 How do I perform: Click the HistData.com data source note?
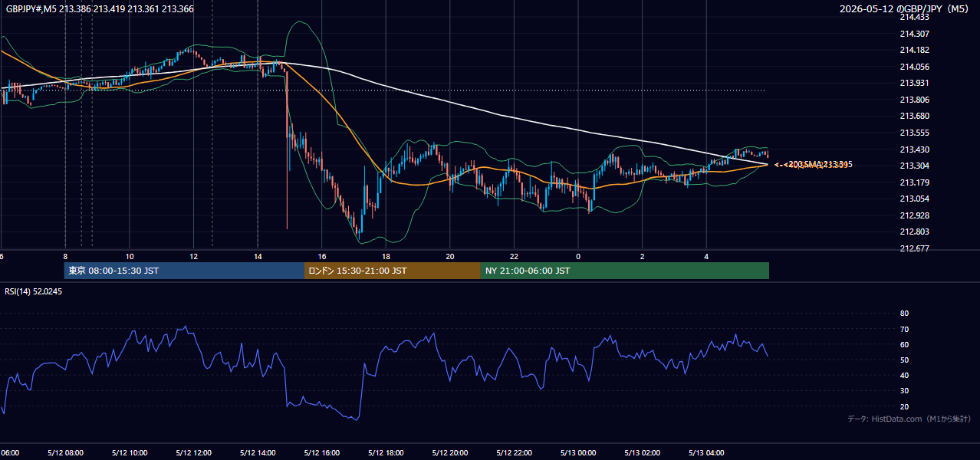tap(909, 419)
